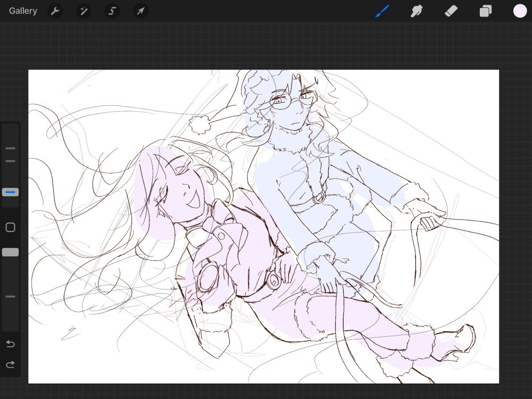
Task: Redo the last undone stroke
Action: pyautogui.click(x=11, y=364)
